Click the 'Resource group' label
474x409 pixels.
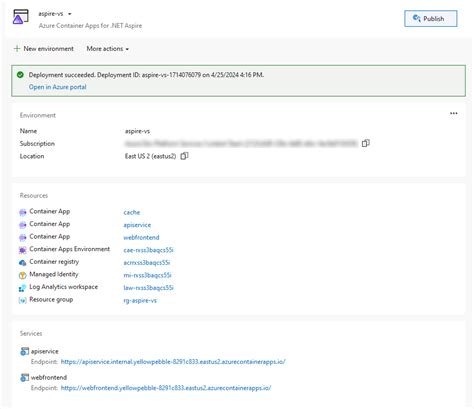coord(51,299)
